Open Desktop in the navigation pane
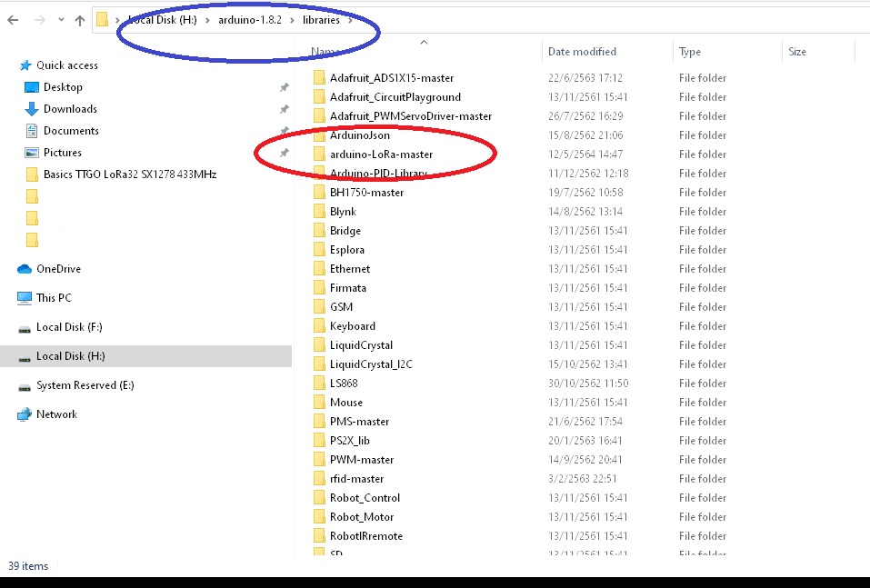870x588 pixels. click(x=63, y=87)
